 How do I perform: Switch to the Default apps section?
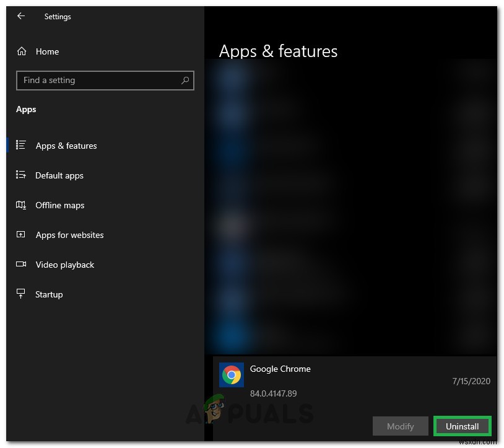pyautogui.click(x=59, y=175)
